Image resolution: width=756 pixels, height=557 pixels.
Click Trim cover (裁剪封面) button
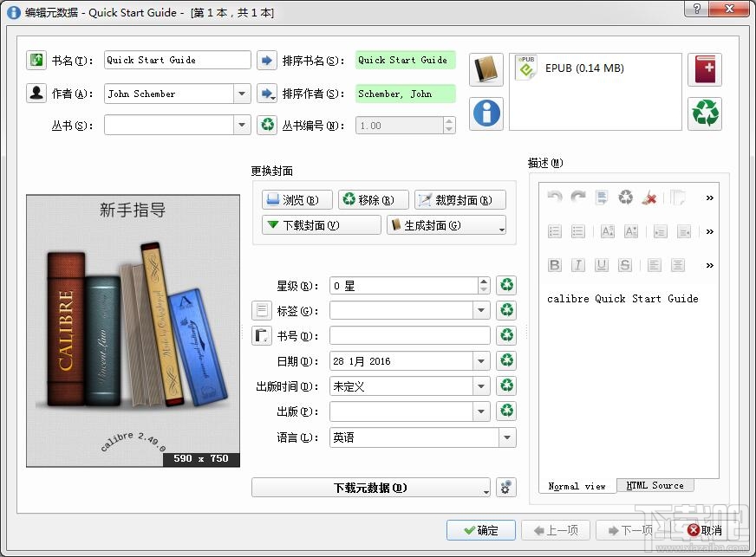460,199
